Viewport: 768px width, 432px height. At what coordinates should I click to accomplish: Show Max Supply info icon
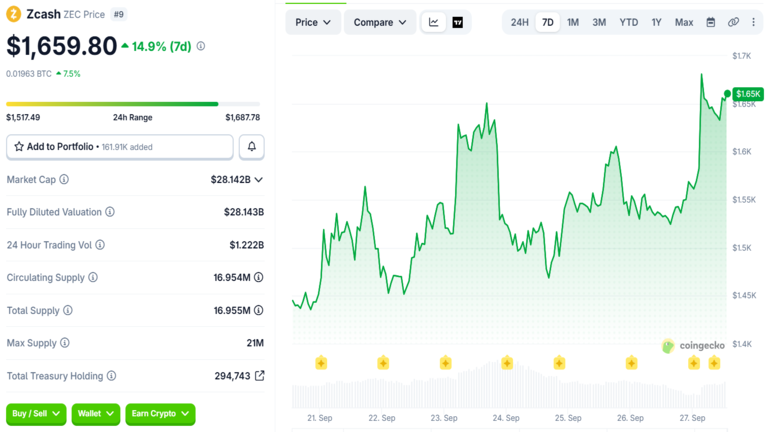coord(65,343)
